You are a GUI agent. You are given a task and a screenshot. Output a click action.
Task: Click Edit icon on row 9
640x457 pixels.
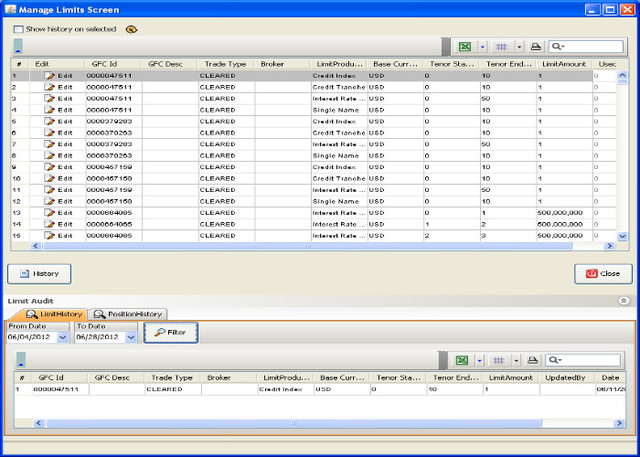(49, 167)
